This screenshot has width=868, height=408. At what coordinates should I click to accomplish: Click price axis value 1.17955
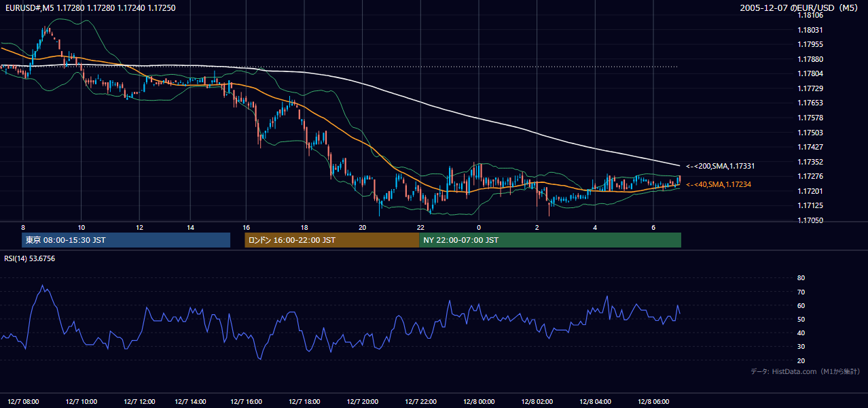pyautogui.click(x=810, y=44)
